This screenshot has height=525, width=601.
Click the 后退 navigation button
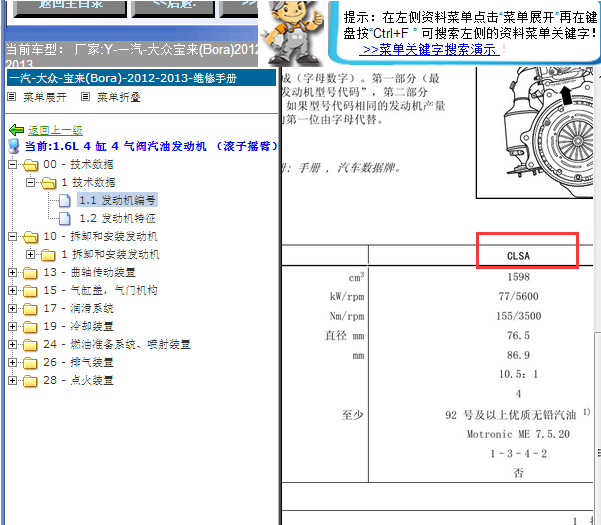(173, 8)
